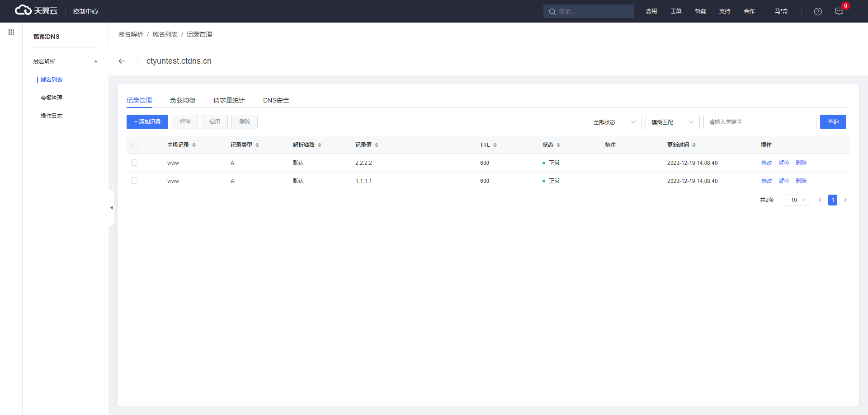Click 修改 for the 2.2.2.2 record
Viewport: 868px width, 415px height.
click(x=766, y=163)
